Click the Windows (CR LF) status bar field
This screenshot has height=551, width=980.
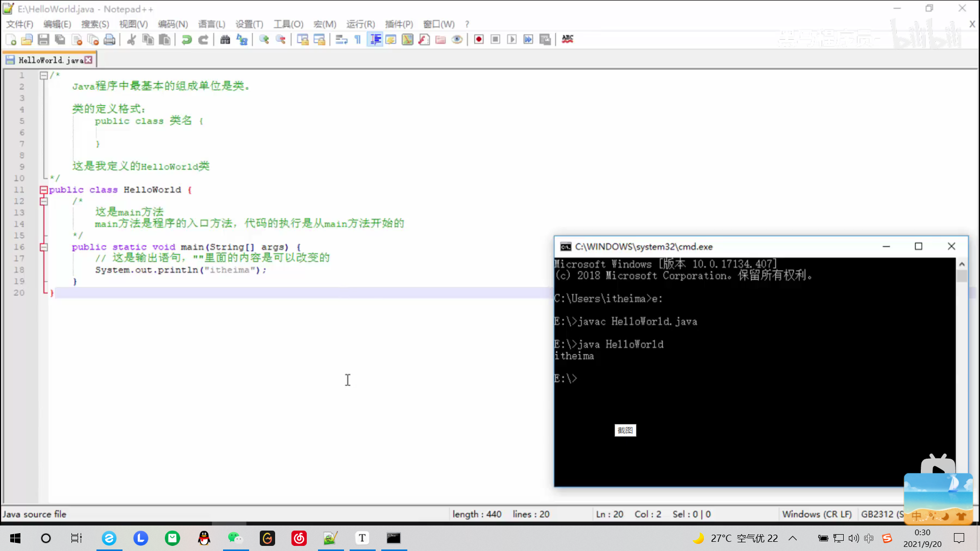tap(817, 514)
